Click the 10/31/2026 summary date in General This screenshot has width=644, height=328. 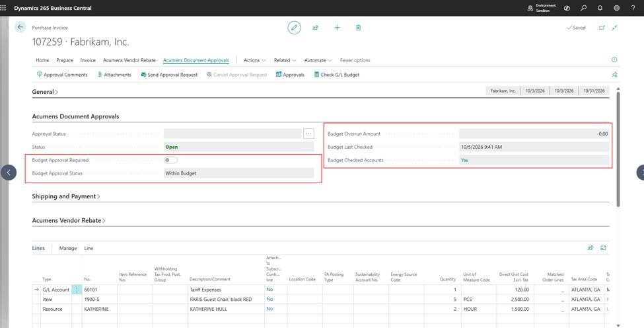pos(594,91)
